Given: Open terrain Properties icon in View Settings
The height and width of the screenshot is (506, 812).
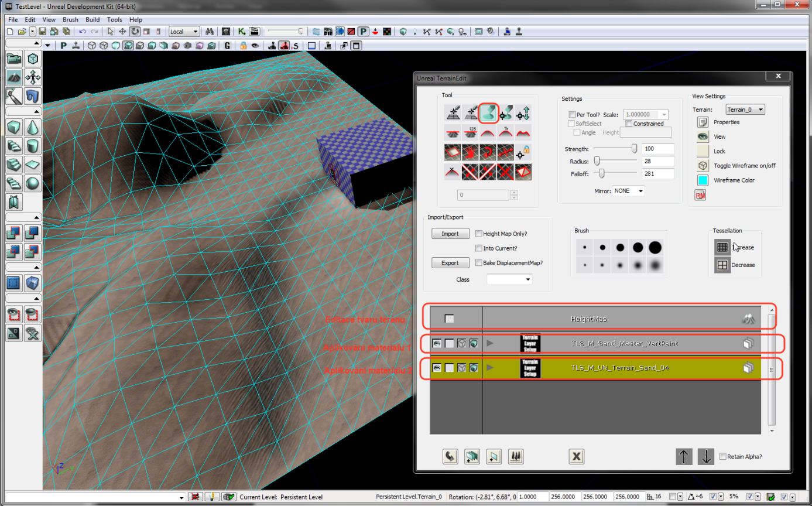Looking at the screenshot, I should 703,122.
